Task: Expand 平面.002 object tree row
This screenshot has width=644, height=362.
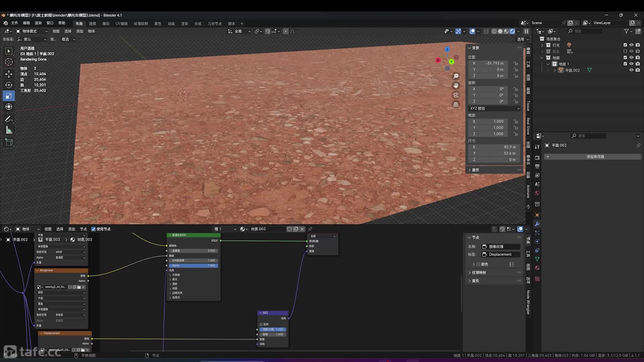Action: (555, 70)
